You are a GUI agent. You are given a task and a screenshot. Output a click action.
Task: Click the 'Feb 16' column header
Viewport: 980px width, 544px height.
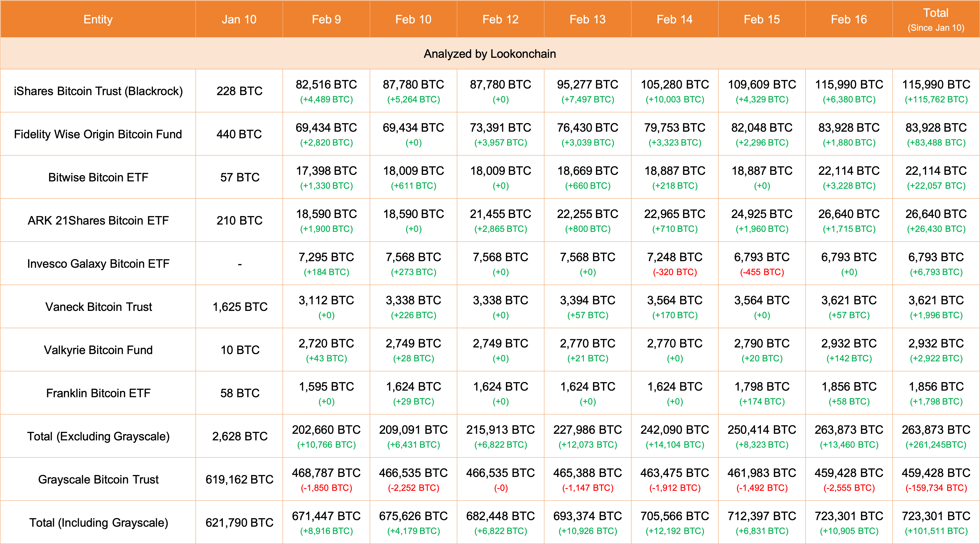[849, 20]
